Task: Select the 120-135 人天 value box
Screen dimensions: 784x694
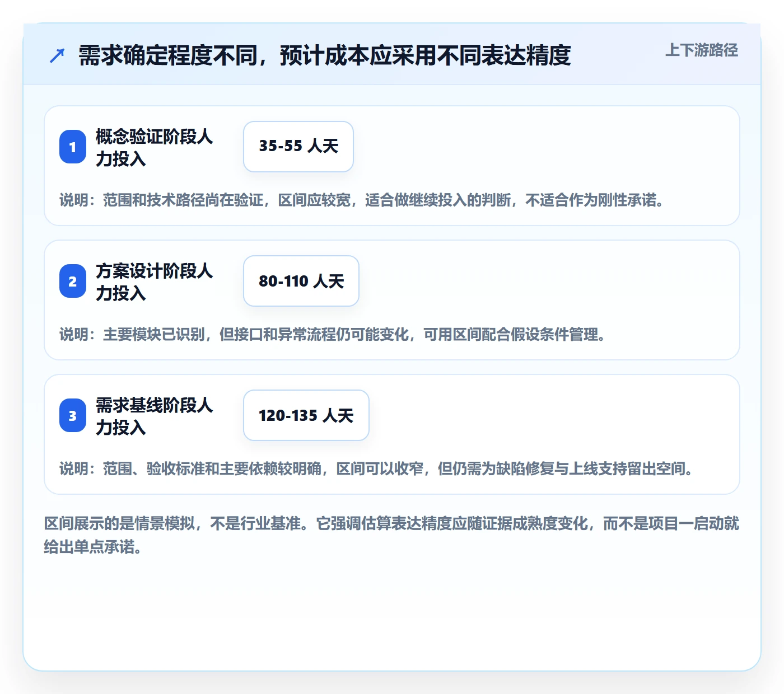Action: 306,415
